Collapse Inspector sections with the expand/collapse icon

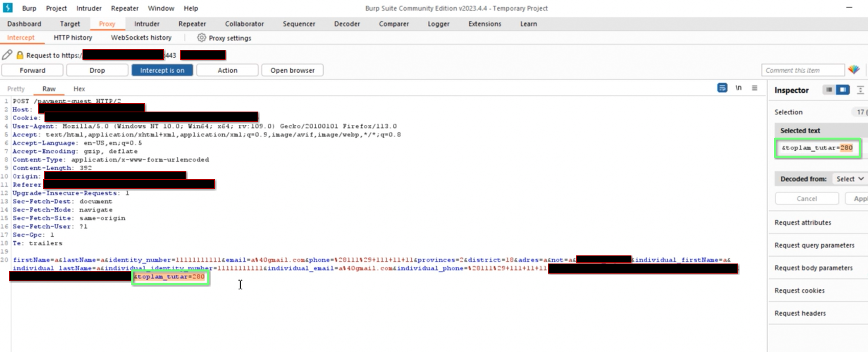pos(860,90)
